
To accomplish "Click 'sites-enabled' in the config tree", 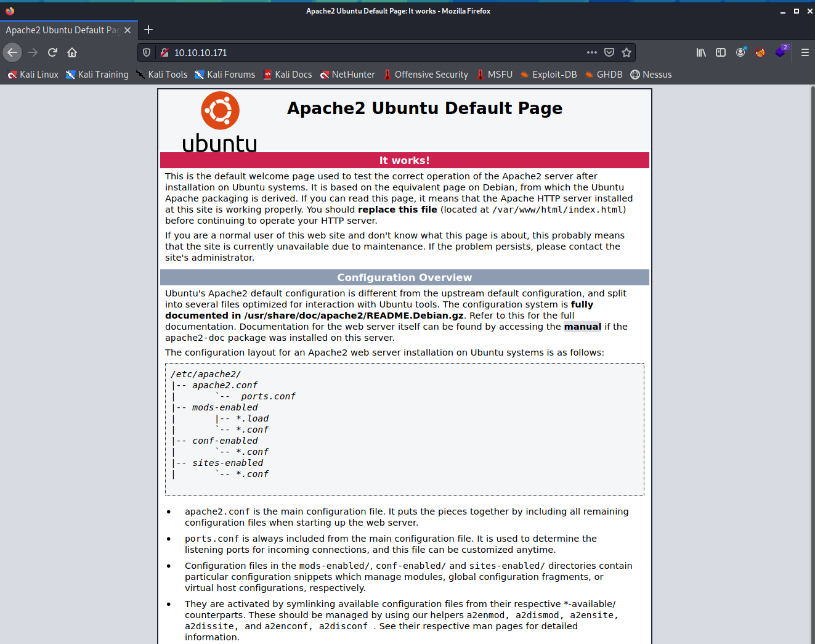I will coord(227,463).
